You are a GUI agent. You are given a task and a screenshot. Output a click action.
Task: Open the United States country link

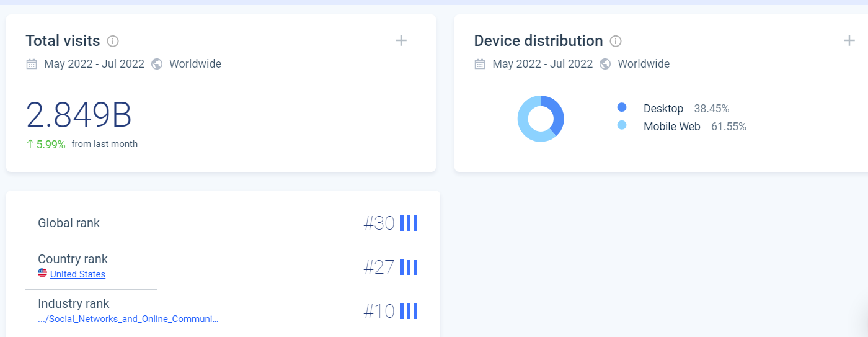[x=77, y=274]
